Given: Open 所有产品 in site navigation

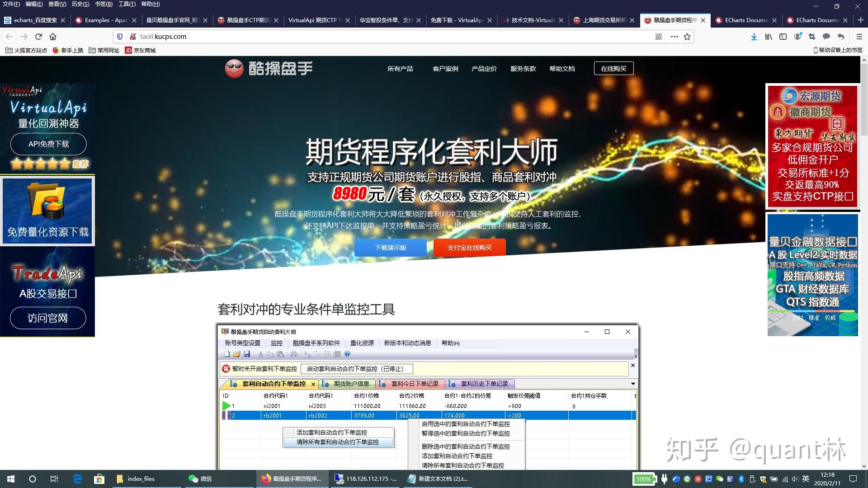Looking at the screenshot, I should click(x=400, y=69).
